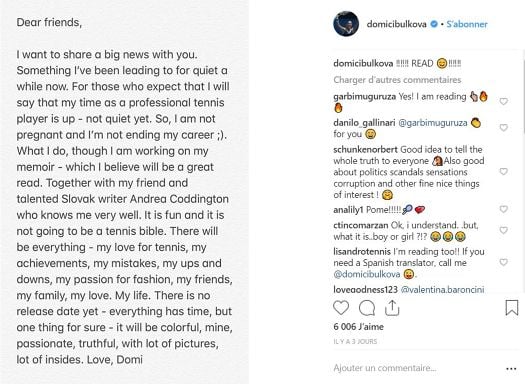Screen dimensions: 525x384
Task: Open the comment speech bubble icon
Action: [367, 308]
